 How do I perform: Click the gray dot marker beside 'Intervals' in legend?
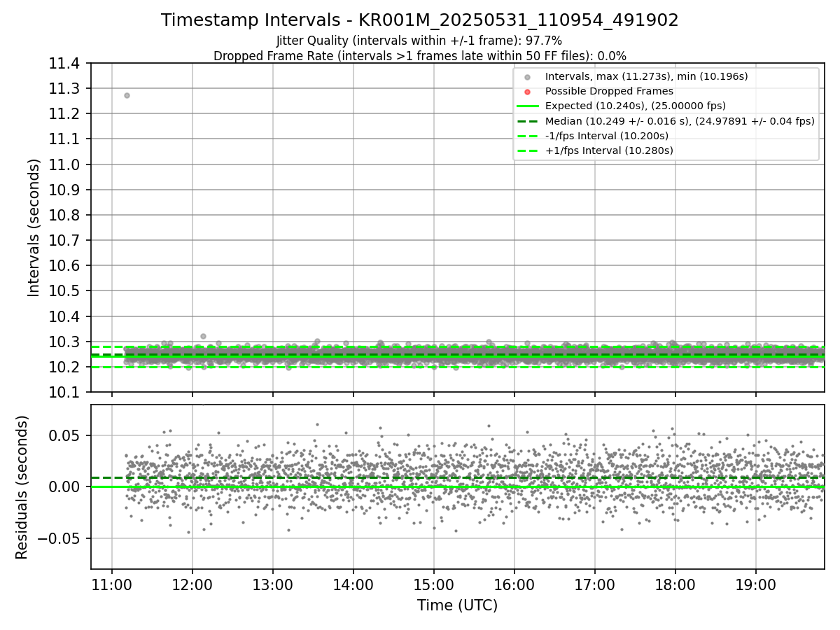tap(527, 76)
